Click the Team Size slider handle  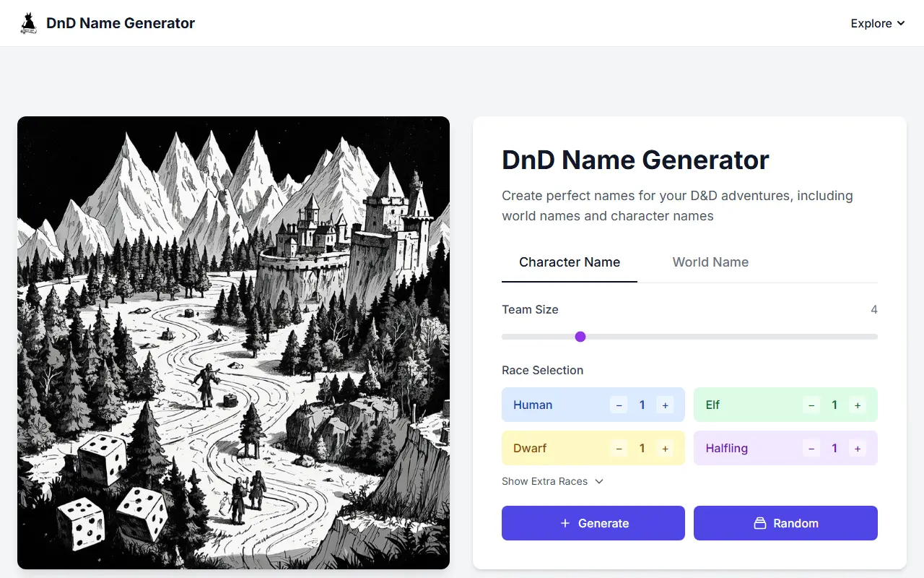[x=580, y=337]
